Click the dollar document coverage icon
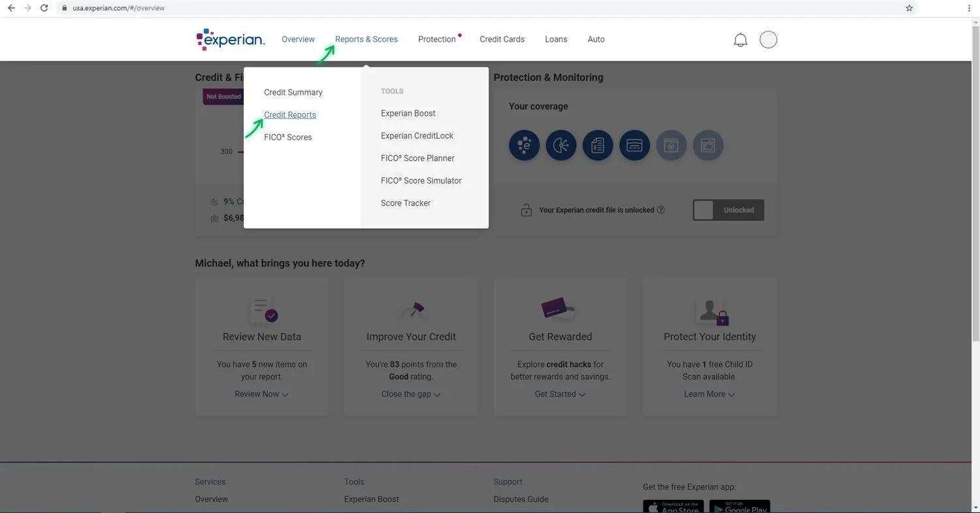The height and width of the screenshot is (513, 980). (x=598, y=145)
